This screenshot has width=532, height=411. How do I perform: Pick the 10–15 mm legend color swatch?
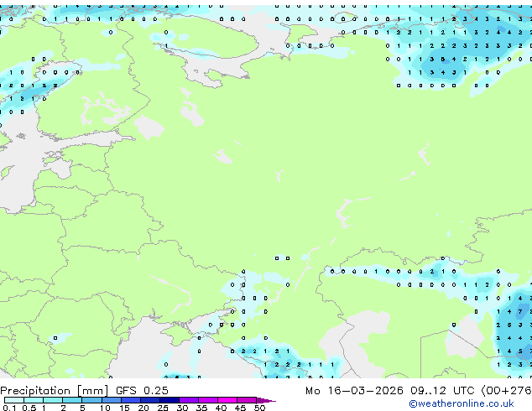pos(111,400)
